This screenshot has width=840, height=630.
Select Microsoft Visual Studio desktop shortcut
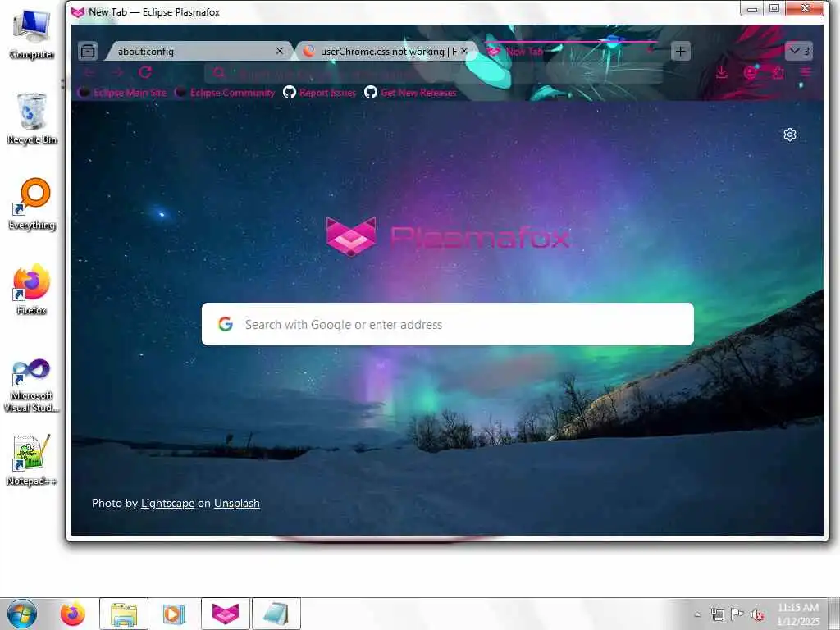pyautogui.click(x=32, y=386)
